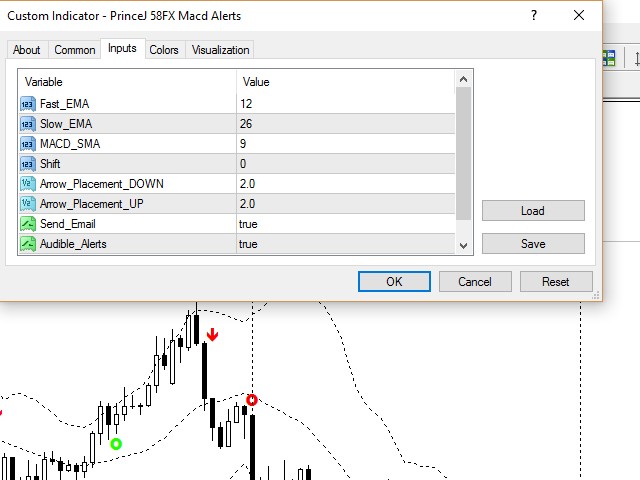Click the Arrow_Placement_UP double type icon

[x=28, y=204]
